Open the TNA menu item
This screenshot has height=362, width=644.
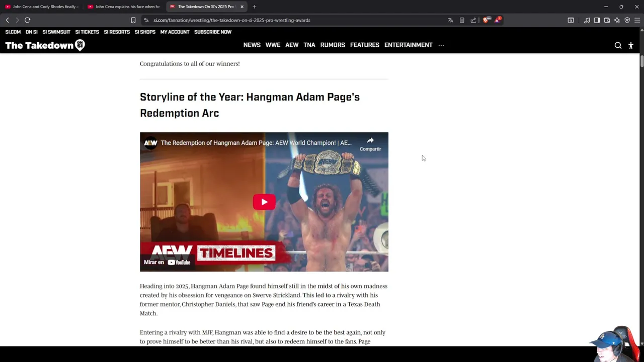click(x=309, y=45)
